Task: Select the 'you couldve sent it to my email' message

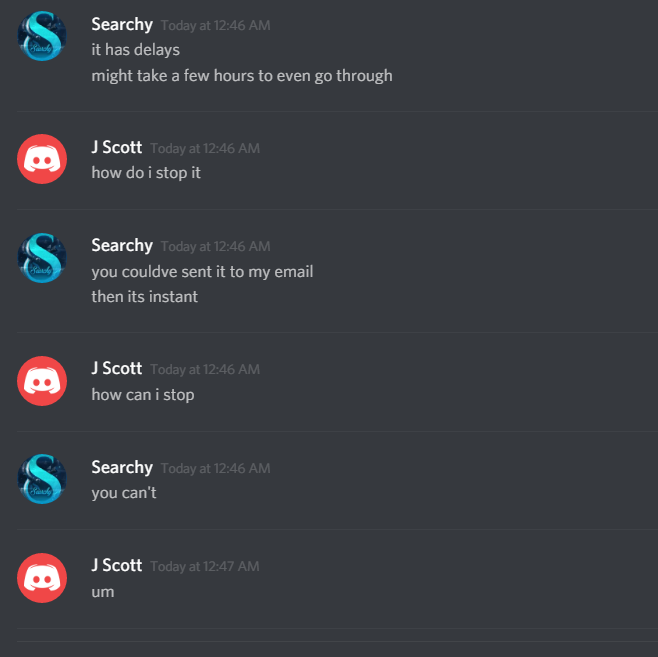Action: click(x=202, y=272)
